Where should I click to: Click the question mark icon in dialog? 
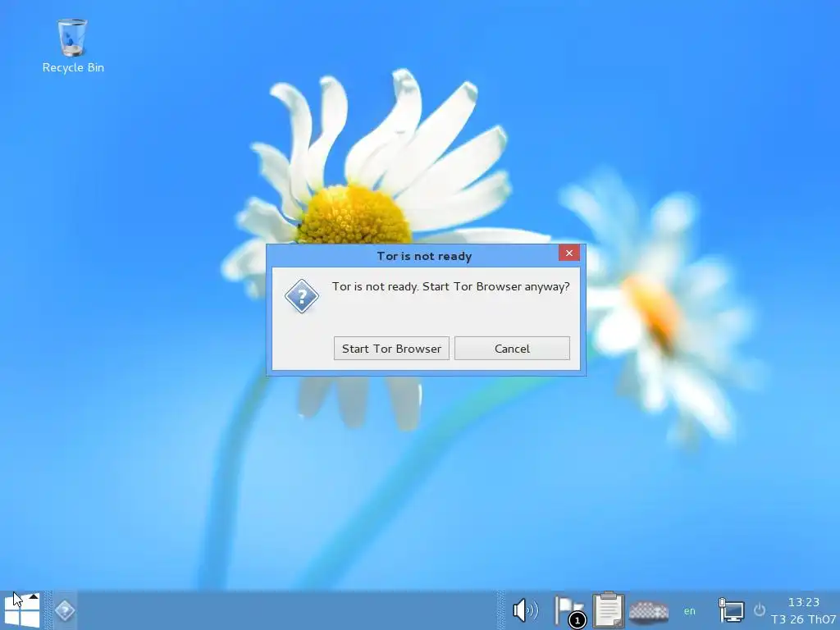click(x=302, y=295)
